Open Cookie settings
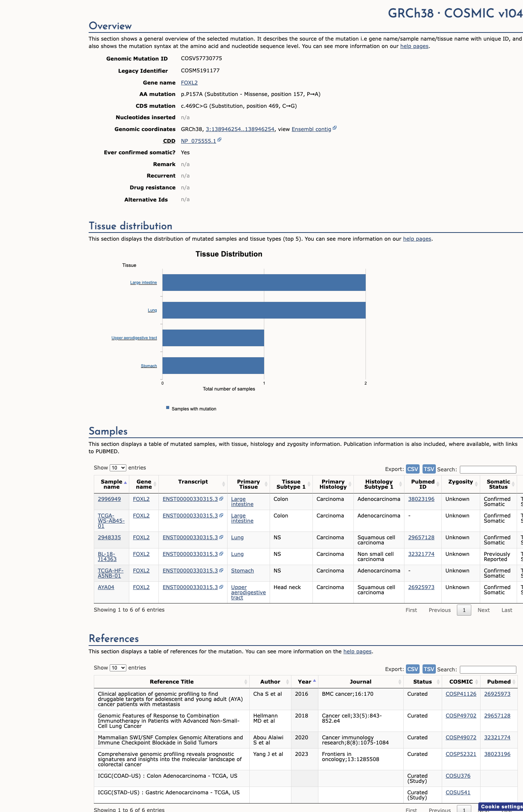This screenshot has height=812, width=523. coord(501,807)
